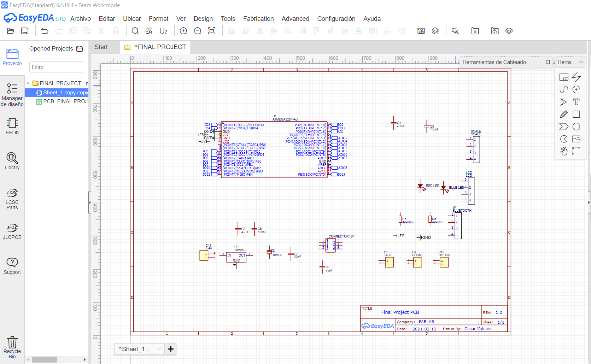Open the footprint manager icon

pos(421,31)
